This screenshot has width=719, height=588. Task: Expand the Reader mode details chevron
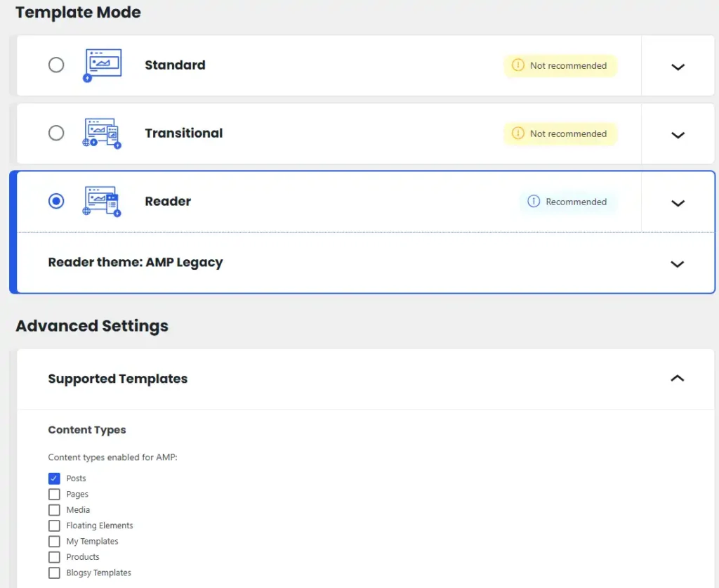678,203
